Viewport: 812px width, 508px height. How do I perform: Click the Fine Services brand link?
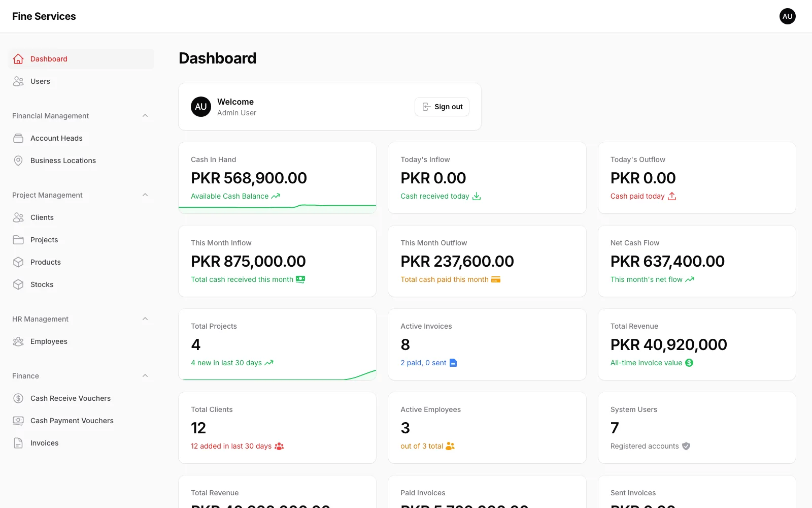pos(44,16)
